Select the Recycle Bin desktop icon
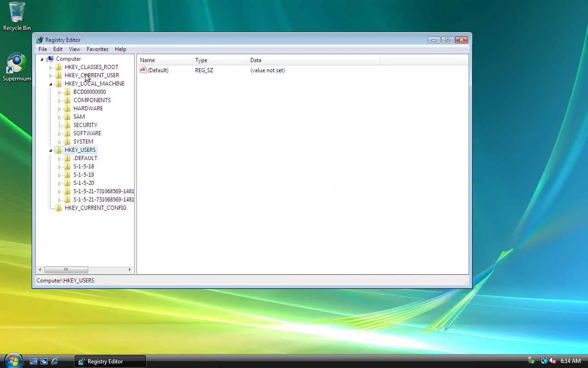Screen dimensions: 588x368 click(17, 17)
